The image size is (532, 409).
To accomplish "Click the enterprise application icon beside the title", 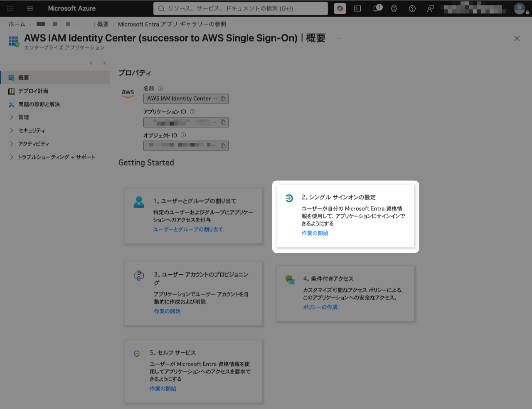I will 14,42.
